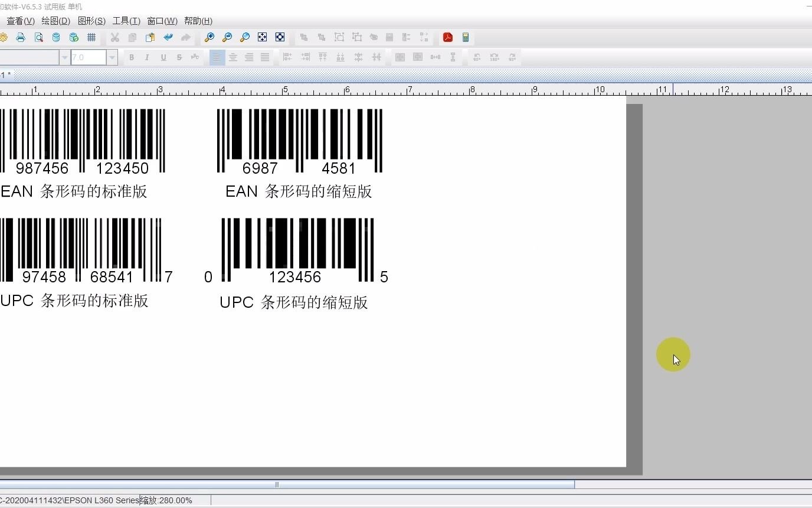Expand the font name dropdown

pyautogui.click(x=64, y=57)
